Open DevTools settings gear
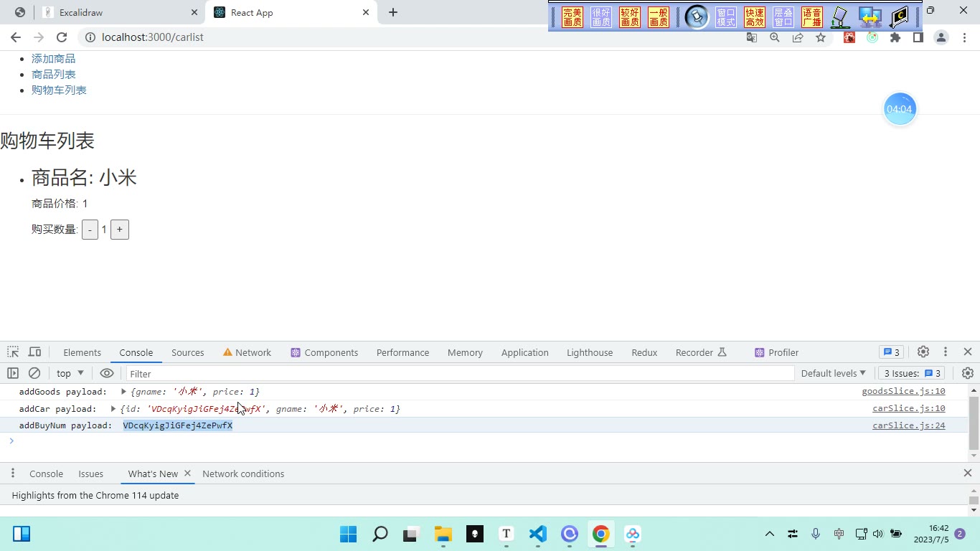This screenshot has width=980, height=551. 923,352
